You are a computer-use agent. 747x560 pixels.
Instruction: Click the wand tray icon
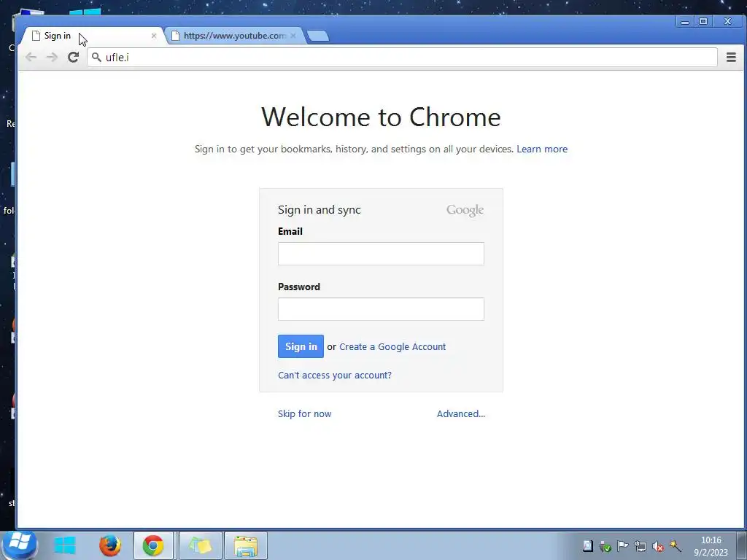click(676, 546)
